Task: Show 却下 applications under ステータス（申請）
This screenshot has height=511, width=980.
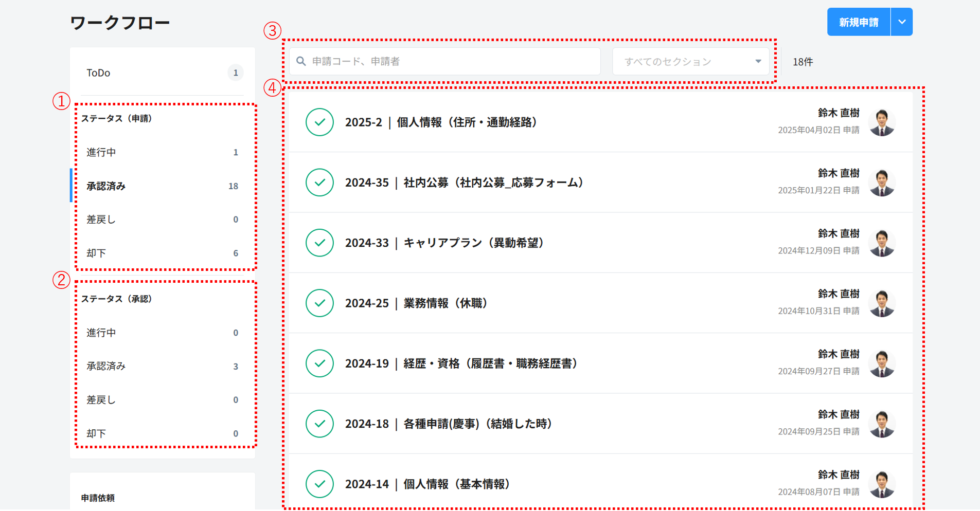Action: tap(163, 253)
